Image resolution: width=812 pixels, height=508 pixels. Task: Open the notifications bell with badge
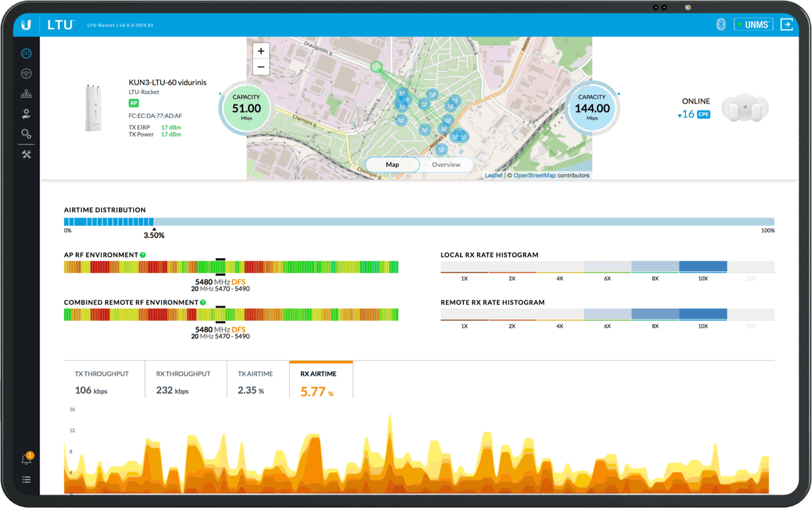[x=27, y=458]
